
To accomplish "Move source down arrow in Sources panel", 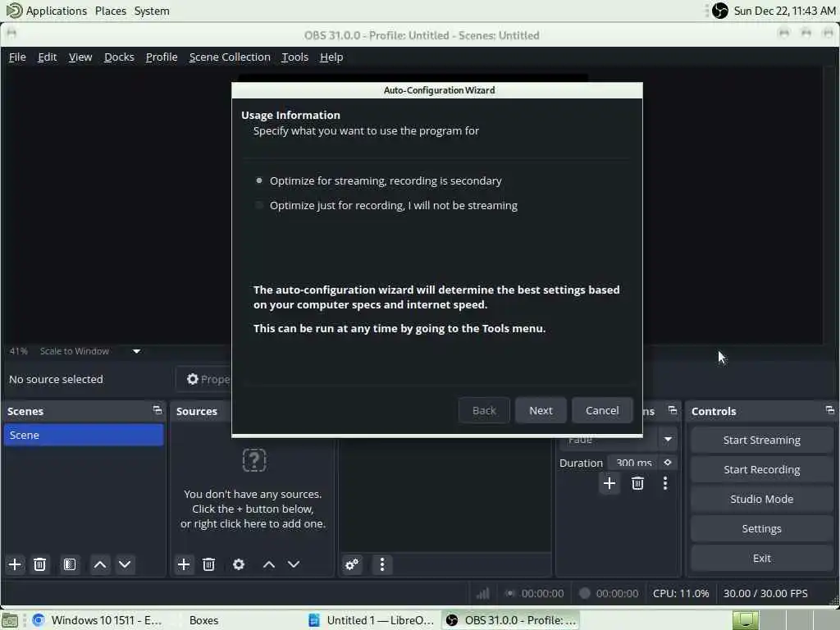I will (x=294, y=564).
